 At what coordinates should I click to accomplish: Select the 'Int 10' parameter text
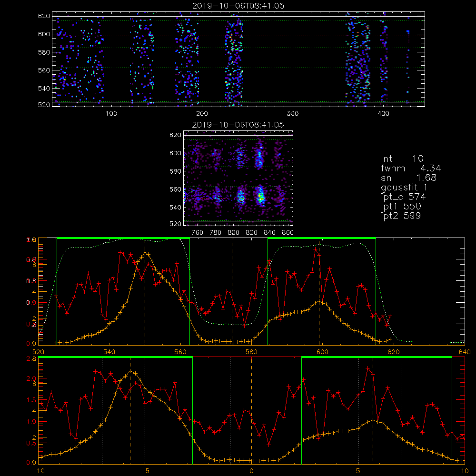(x=402, y=159)
